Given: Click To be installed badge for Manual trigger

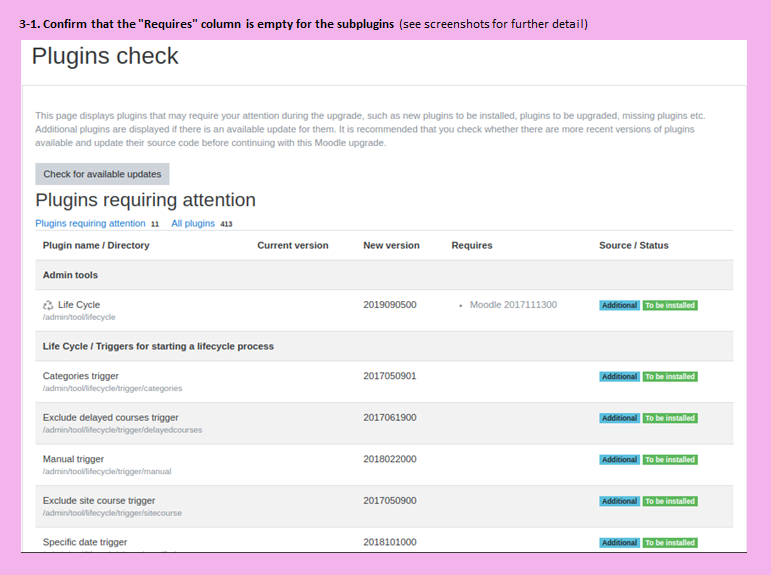Looking at the screenshot, I should tap(670, 460).
